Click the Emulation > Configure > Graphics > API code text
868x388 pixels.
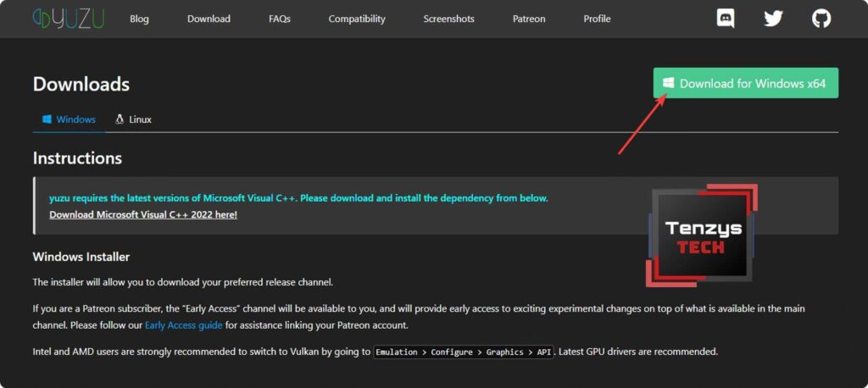464,352
